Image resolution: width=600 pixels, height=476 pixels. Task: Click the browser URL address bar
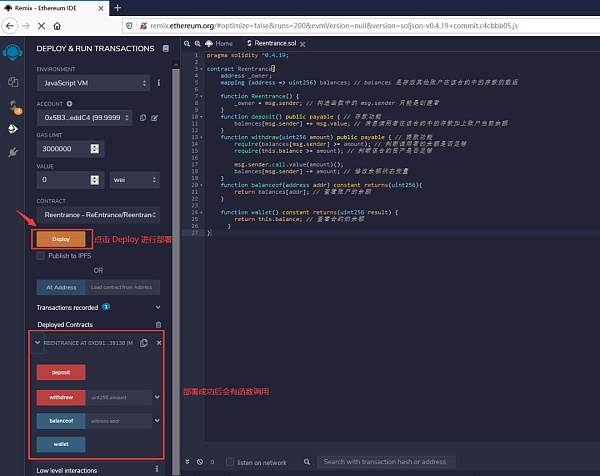[360, 26]
